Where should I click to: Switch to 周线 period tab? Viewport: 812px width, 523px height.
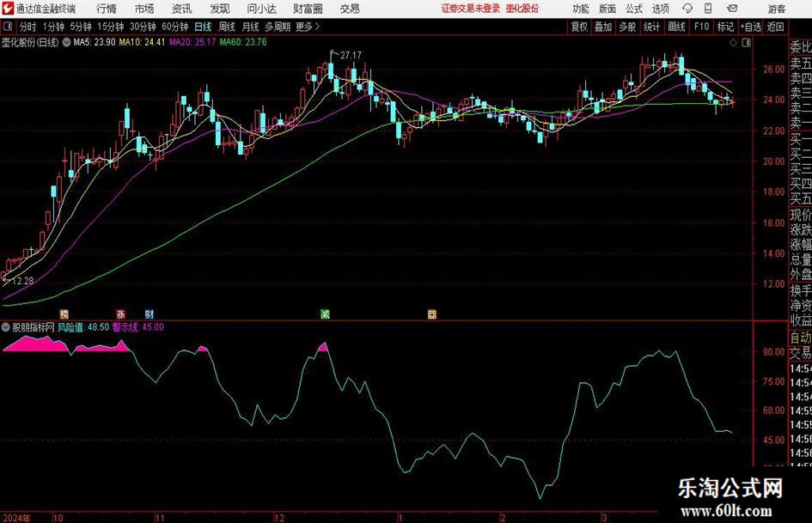click(x=227, y=27)
